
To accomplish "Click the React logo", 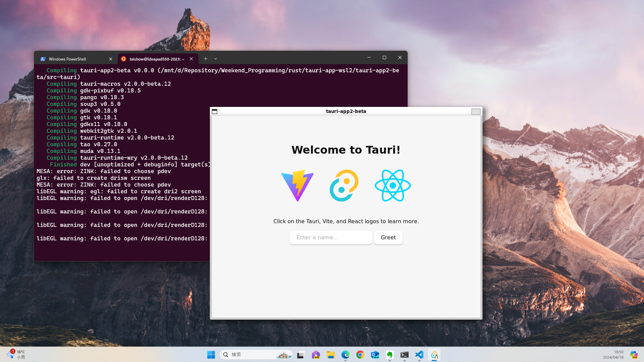I will [393, 186].
